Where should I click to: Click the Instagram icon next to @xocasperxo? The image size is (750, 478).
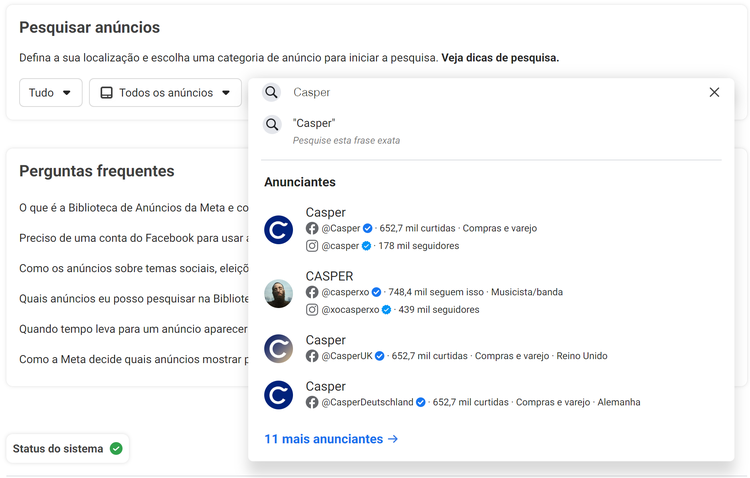(312, 310)
